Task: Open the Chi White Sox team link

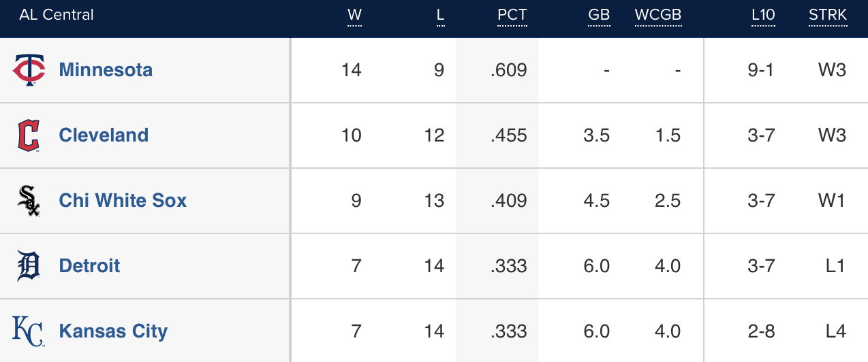Action: [123, 201]
